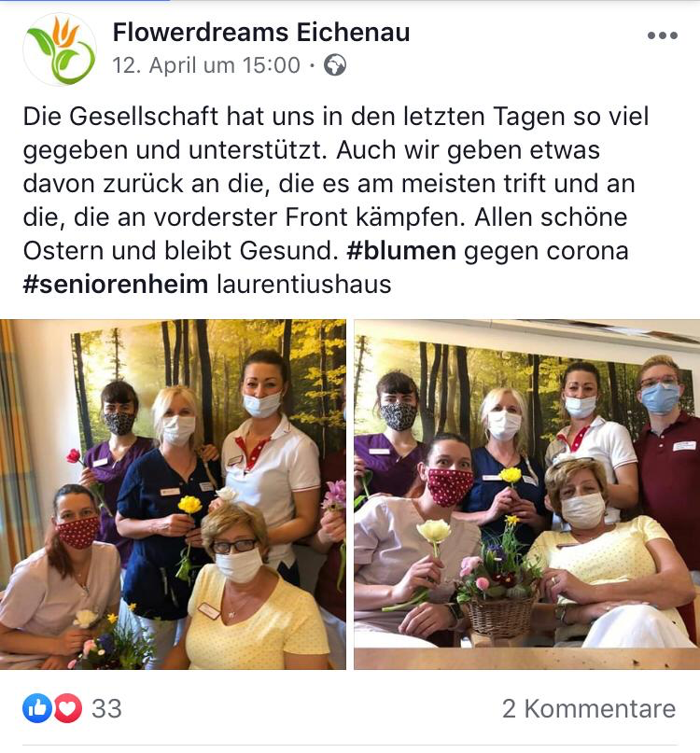Open the 2 Kommentare link

pyautogui.click(x=589, y=708)
